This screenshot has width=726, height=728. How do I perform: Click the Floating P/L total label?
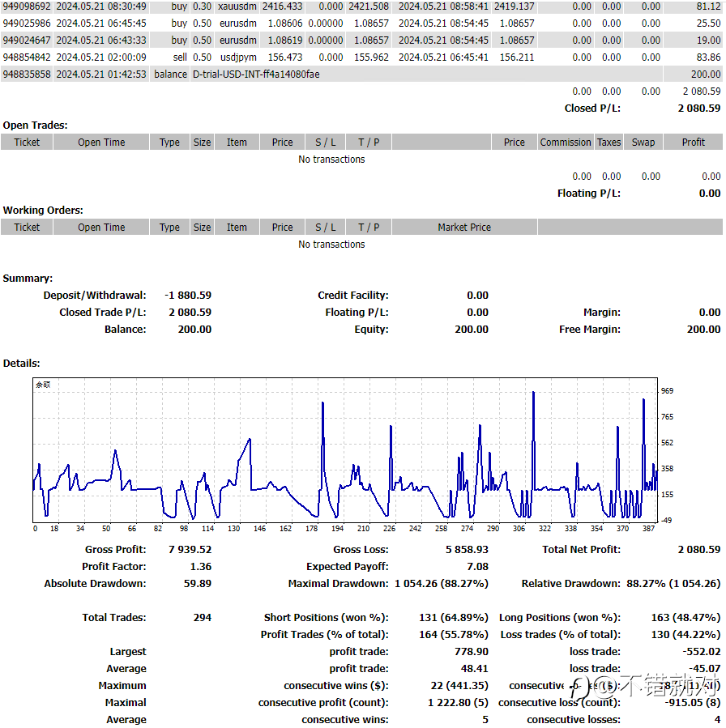coord(588,194)
